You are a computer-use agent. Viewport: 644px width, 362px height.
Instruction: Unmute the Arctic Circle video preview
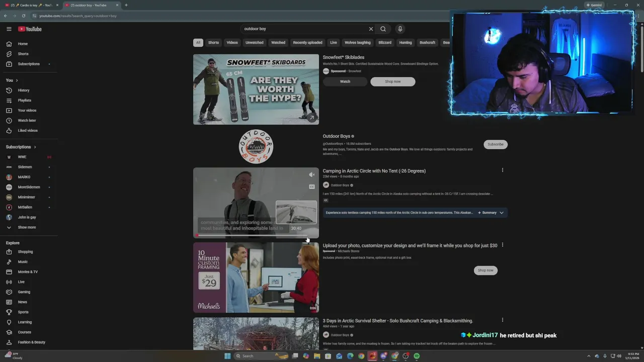click(x=312, y=174)
